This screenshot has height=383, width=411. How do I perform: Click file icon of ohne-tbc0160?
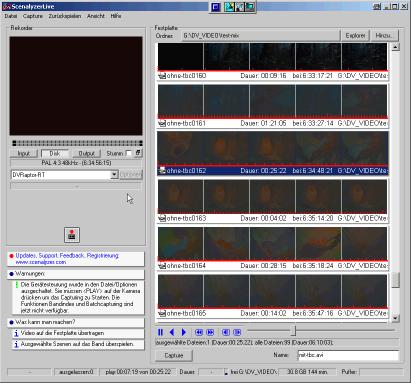tap(162, 76)
